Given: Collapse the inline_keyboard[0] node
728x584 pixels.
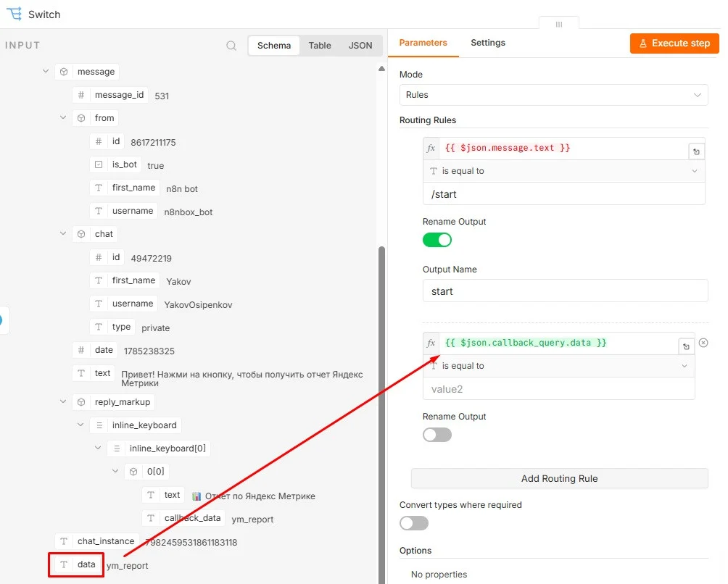Looking at the screenshot, I should (98, 448).
